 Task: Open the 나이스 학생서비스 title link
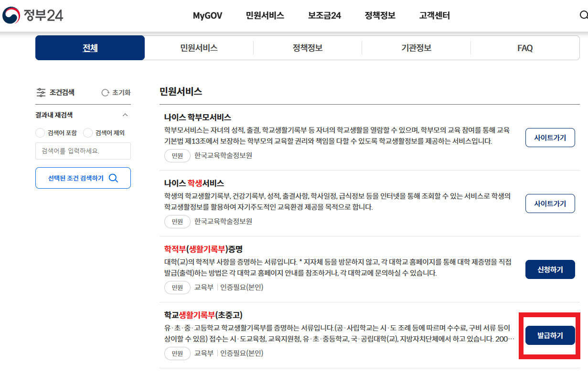[x=194, y=183]
